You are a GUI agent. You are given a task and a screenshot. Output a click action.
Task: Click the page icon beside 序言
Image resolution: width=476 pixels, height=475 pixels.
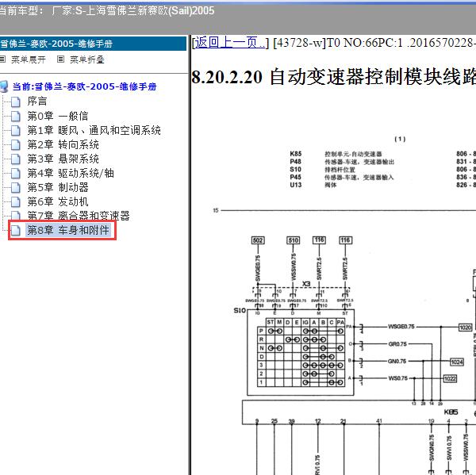16,102
